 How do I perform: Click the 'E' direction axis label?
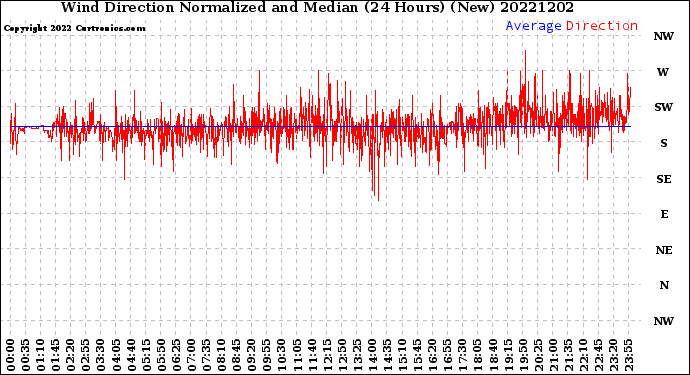pos(664,214)
